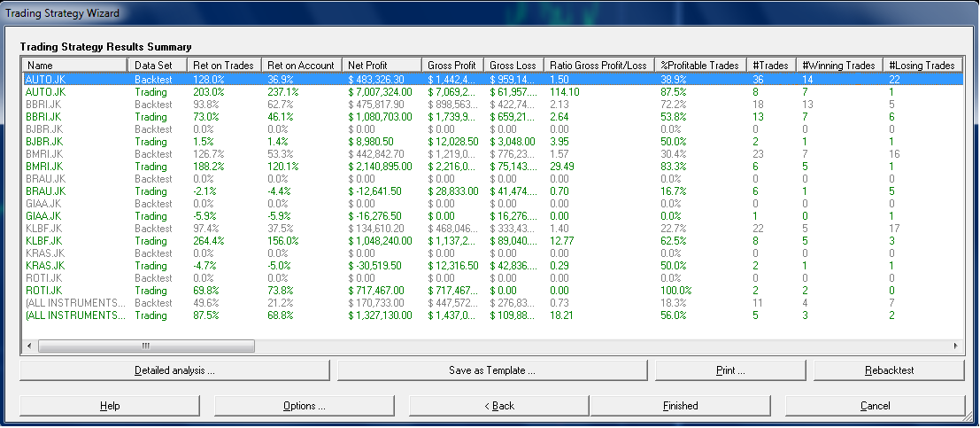The image size is (980, 428).
Task: Click the 100.0% profitable trades cell
Action: click(676, 291)
